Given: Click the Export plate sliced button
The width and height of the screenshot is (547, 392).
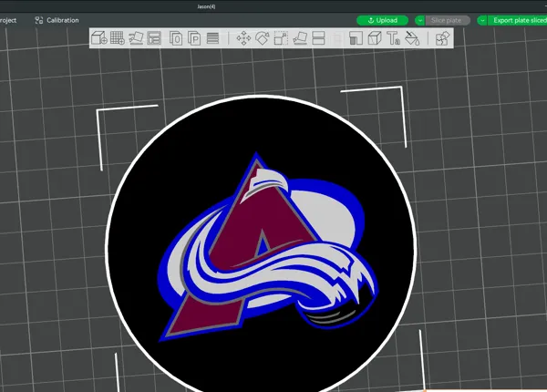Looking at the screenshot, I should [x=517, y=20].
